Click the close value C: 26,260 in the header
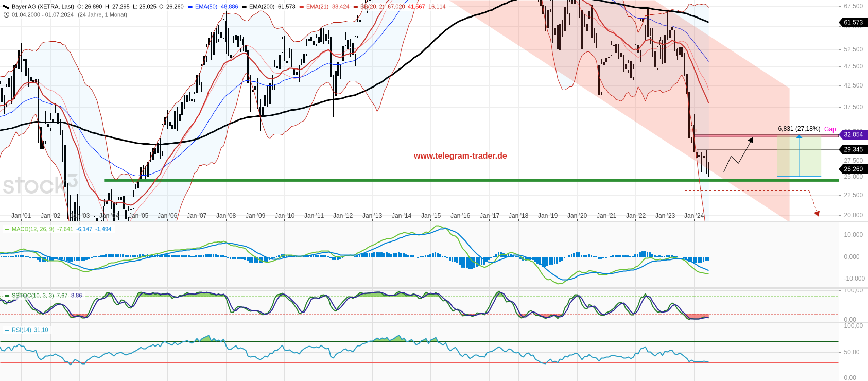 (171, 7)
